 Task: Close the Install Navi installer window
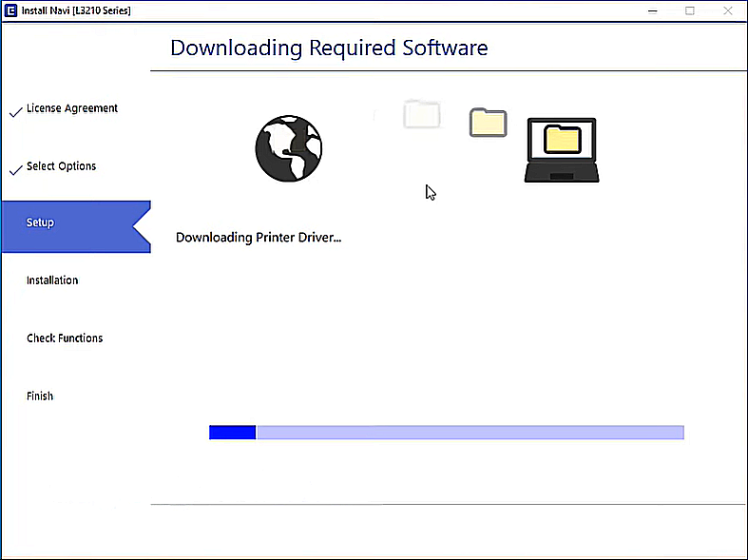[728, 10]
